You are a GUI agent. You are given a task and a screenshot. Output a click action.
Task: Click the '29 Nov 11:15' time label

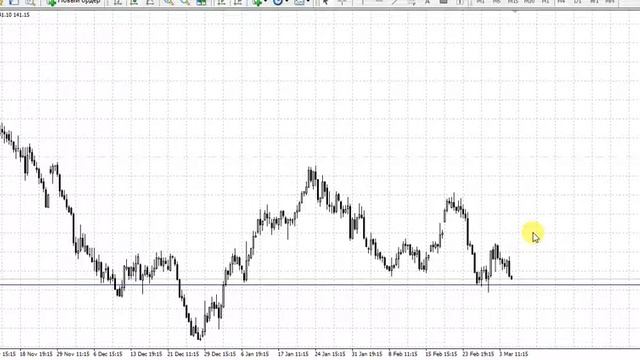tap(73, 354)
